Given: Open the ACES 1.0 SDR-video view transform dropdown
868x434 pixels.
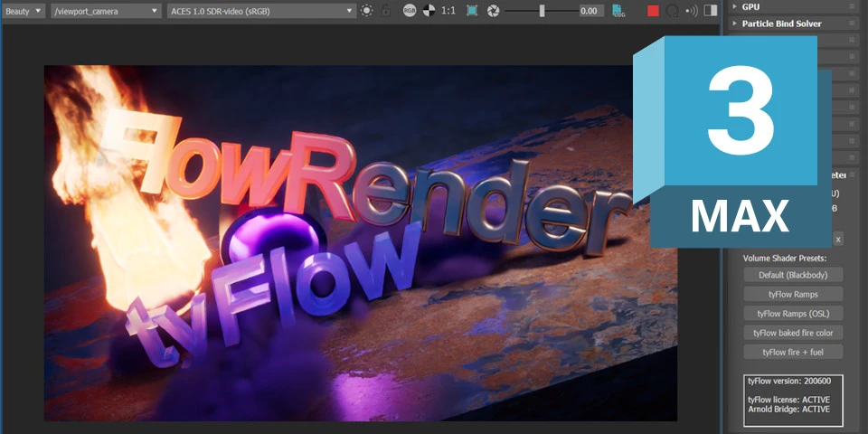Looking at the screenshot, I should (x=261, y=11).
